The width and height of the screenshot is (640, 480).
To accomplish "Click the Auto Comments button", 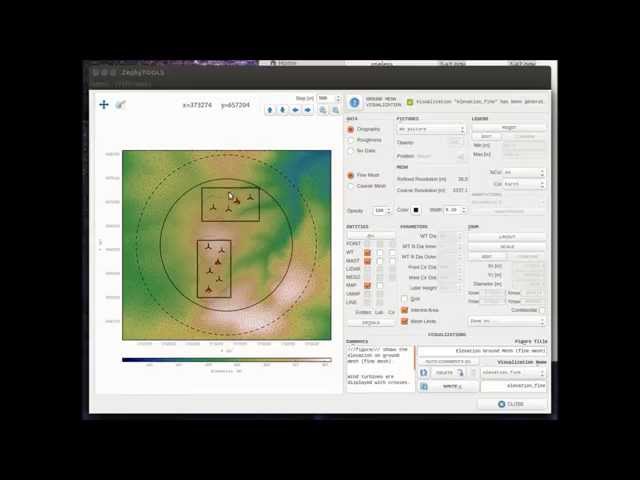I will point(448,362).
